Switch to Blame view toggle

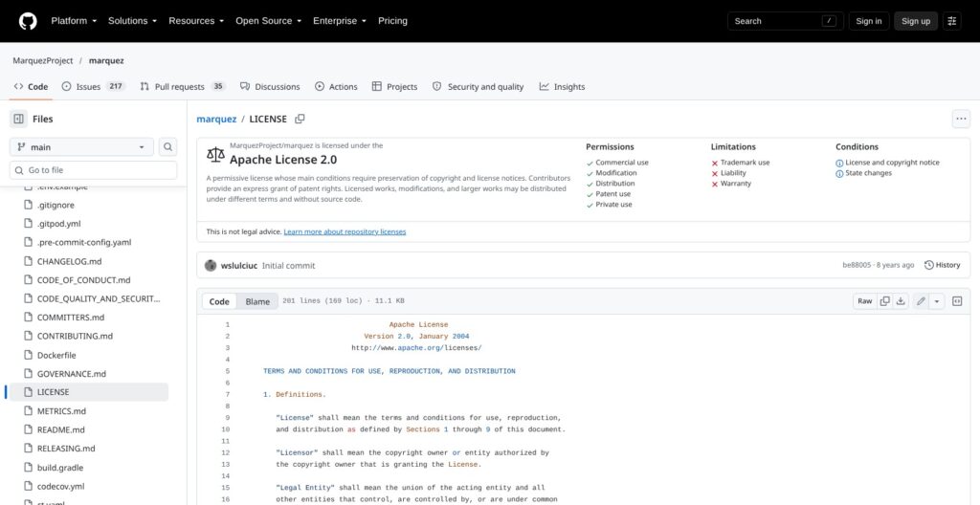click(x=257, y=301)
